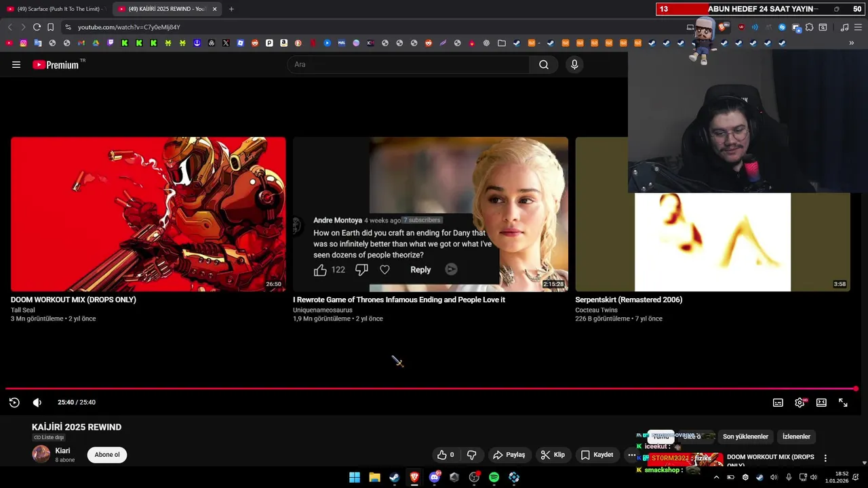This screenshot has height=488, width=868.
Task: Open DOOM WORKOUT MIX end-screen thumbnail
Action: pos(149,214)
